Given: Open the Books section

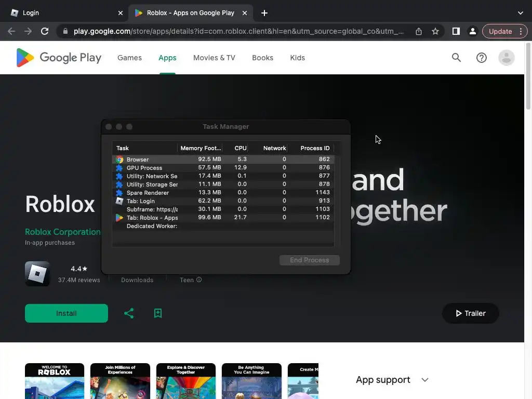Looking at the screenshot, I should [262, 58].
